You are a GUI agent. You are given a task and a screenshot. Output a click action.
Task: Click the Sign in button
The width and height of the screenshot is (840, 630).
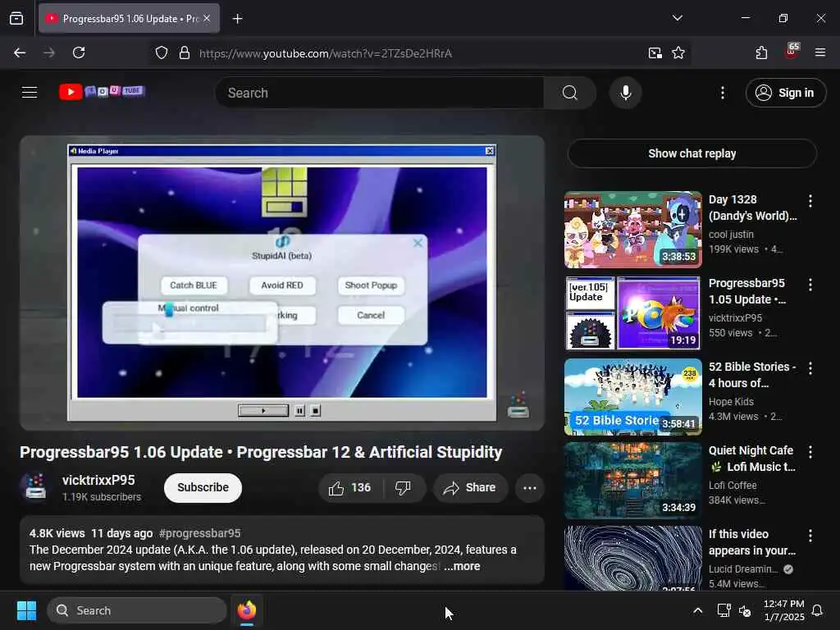tap(785, 93)
